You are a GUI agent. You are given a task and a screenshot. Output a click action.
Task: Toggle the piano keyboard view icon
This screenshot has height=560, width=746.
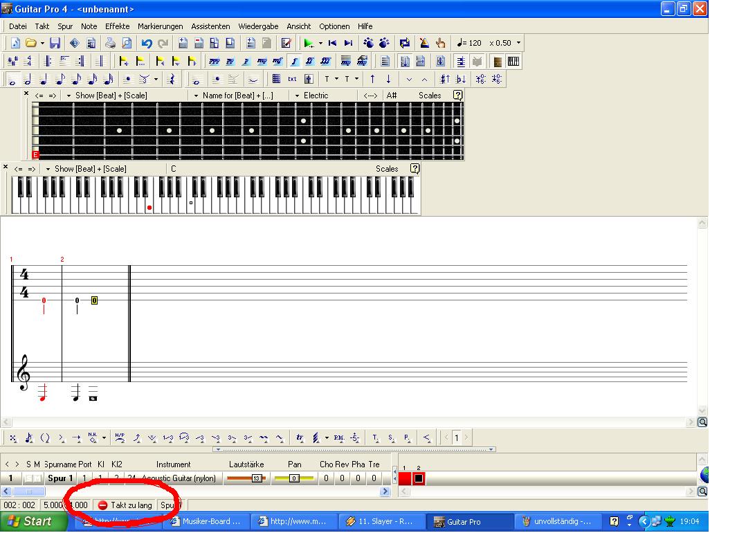pyautogui.click(x=513, y=61)
